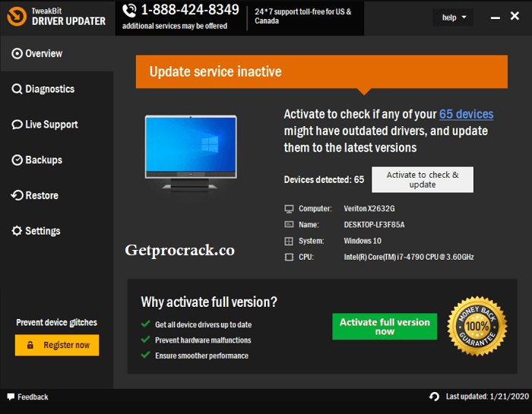Click checkmark beside Prevent hardware malfunctions
This screenshot has height=414, width=532.
coord(146,340)
